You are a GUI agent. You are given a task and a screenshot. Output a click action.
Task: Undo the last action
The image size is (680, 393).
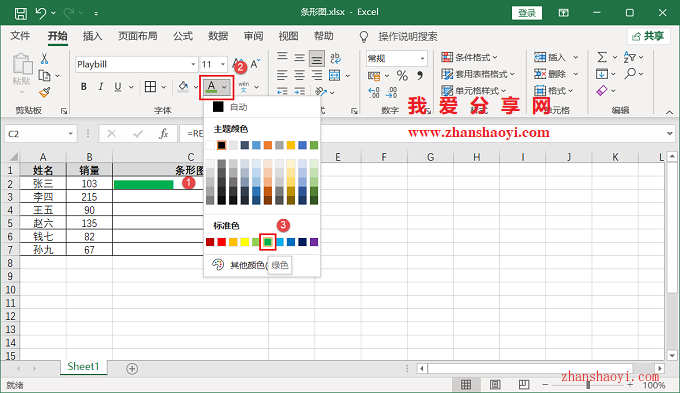coord(41,13)
